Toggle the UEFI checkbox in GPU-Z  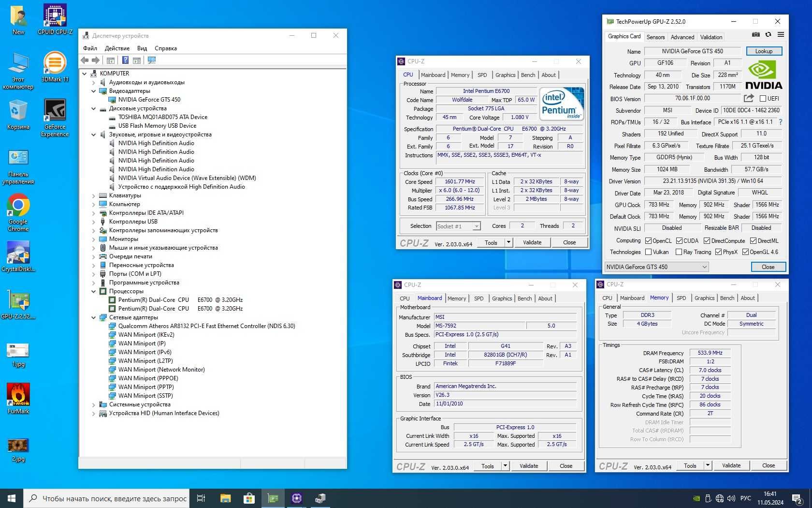point(763,99)
